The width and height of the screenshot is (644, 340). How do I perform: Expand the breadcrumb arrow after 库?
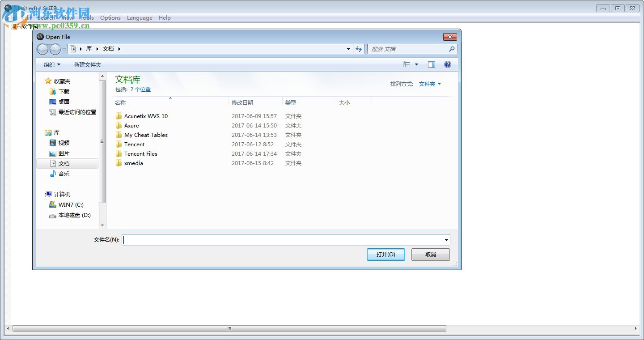[98, 49]
